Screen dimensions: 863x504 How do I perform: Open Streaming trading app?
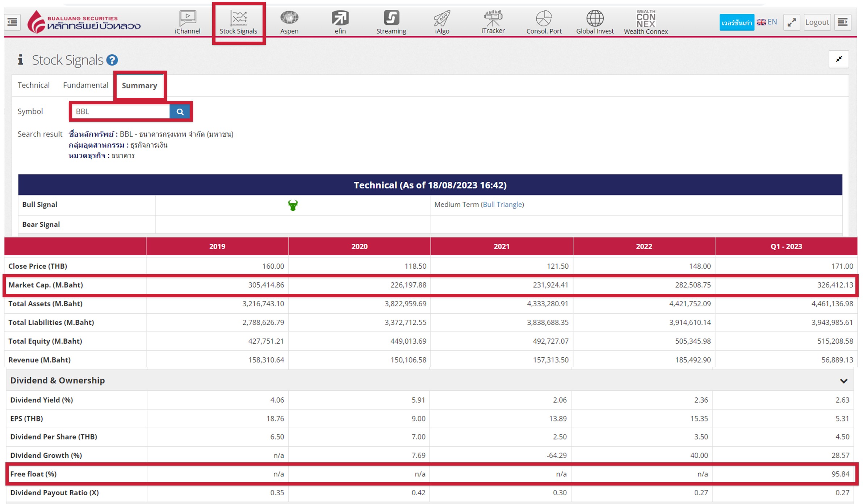tap(391, 22)
